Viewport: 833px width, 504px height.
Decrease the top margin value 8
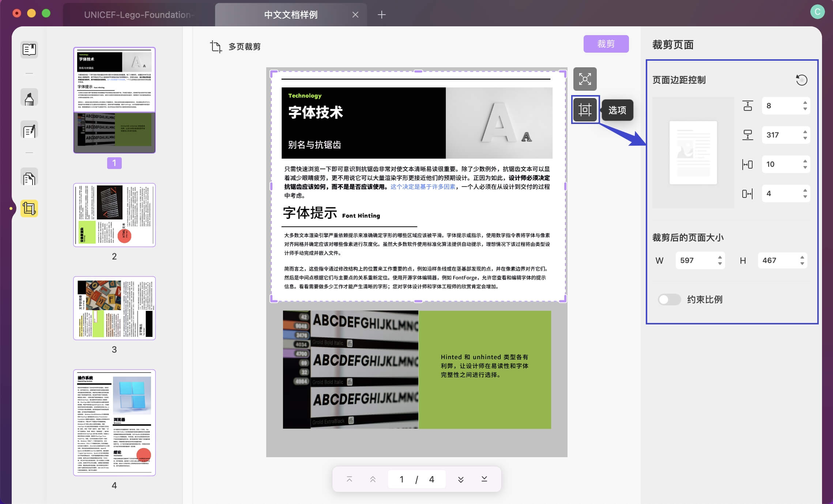[805, 109]
